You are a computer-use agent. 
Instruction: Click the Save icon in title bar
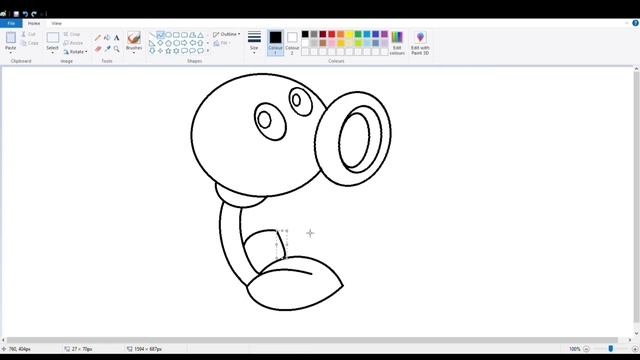click(x=16, y=14)
